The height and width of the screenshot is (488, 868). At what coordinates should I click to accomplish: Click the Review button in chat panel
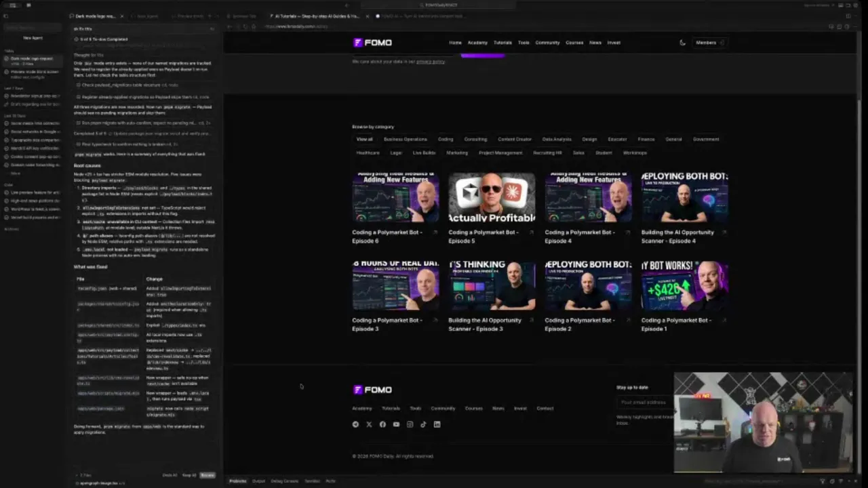pos(208,475)
